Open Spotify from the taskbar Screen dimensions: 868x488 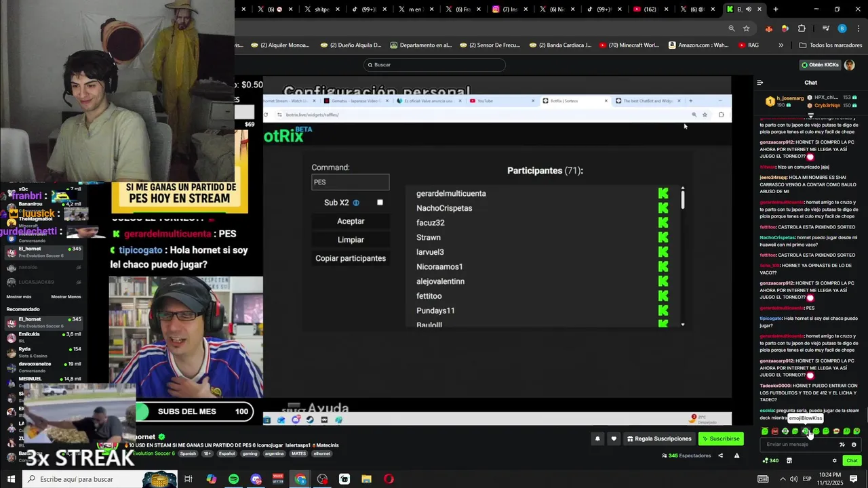pos(233,479)
